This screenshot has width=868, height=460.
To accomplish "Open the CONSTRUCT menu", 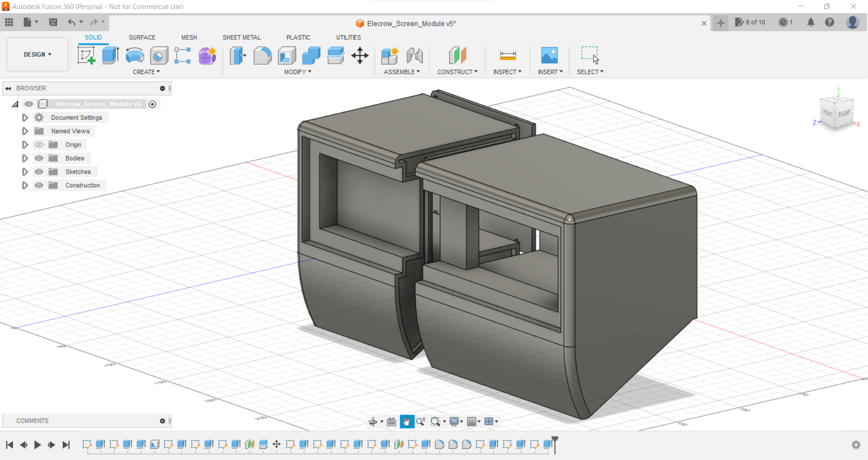I will pyautogui.click(x=457, y=72).
